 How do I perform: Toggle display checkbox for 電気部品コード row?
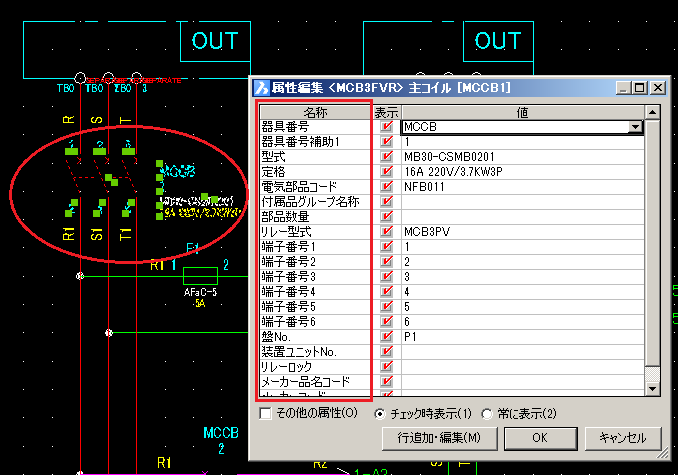[x=387, y=187]
